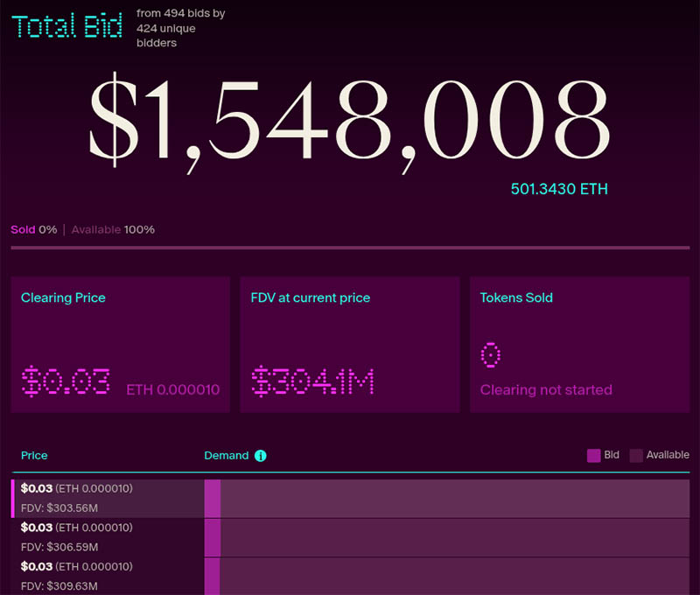Image resolution: width=700 pixels, height=595 pixels.
Task: Click the Bid legend color swatch
Action: pyautogui.click(x=593, y=455)
